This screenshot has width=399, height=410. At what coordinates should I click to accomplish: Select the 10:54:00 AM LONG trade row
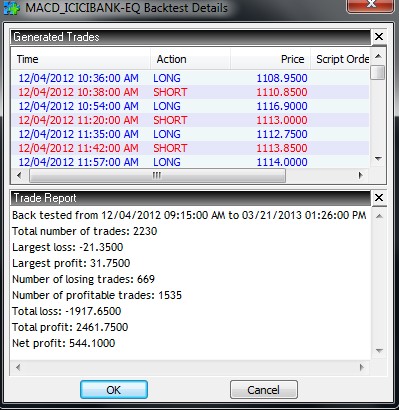point(190,106)
